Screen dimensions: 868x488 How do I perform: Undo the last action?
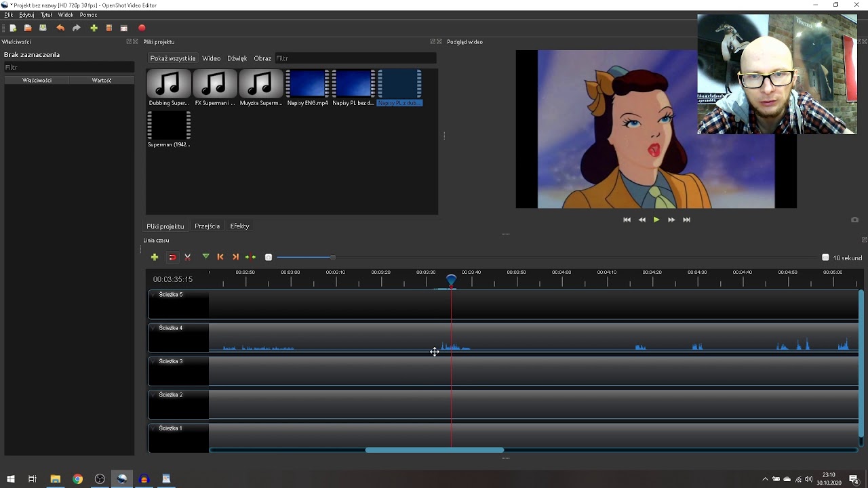click(60, 28)
